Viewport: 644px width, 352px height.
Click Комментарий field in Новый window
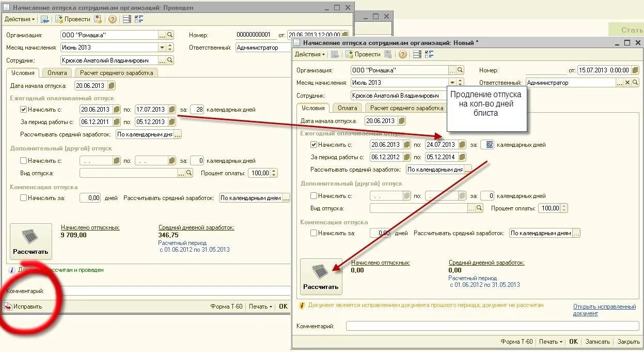pyautogui.click(x=493, y=326)
